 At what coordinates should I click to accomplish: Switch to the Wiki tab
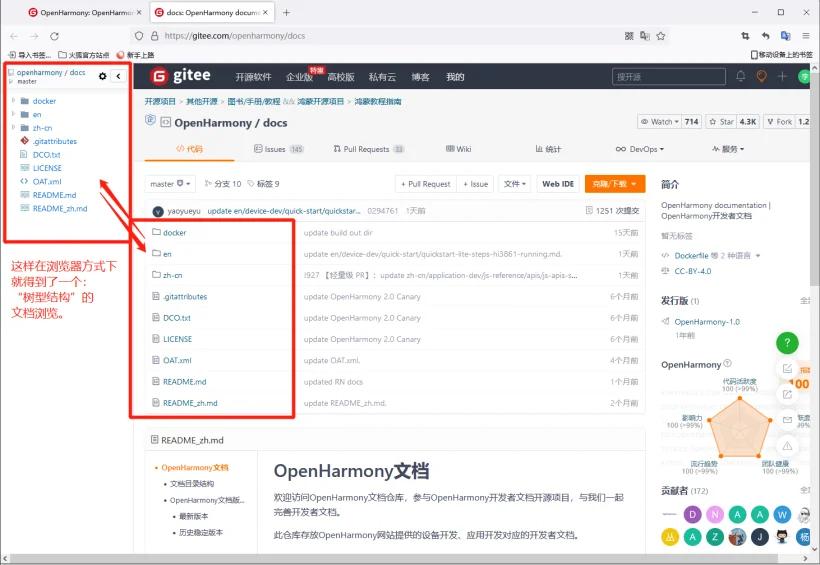pos(459,149)
